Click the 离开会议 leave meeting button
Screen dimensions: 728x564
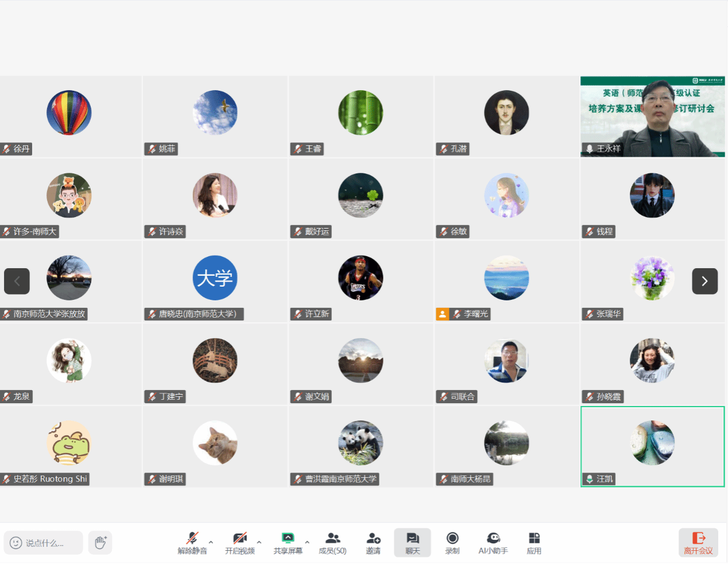(698, 543)
